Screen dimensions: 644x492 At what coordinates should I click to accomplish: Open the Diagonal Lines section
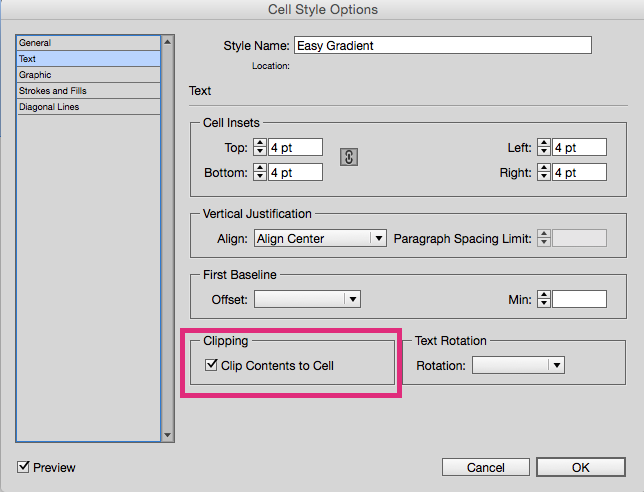point(88,107)
